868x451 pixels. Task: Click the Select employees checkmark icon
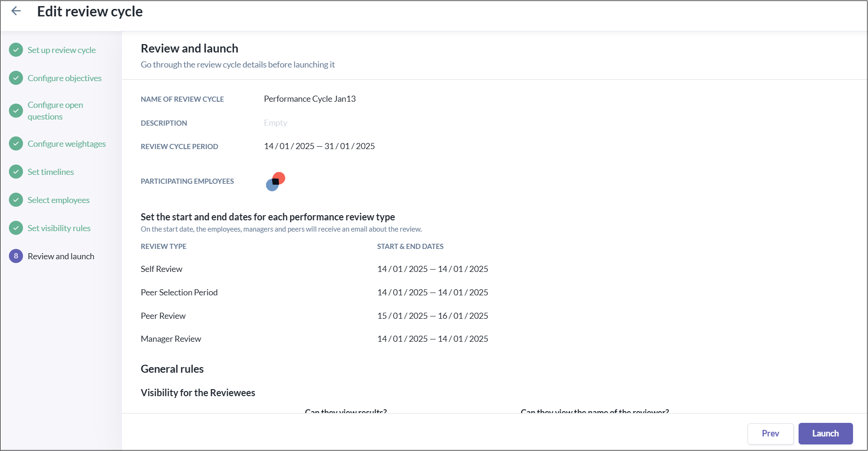tap(16, 200)
